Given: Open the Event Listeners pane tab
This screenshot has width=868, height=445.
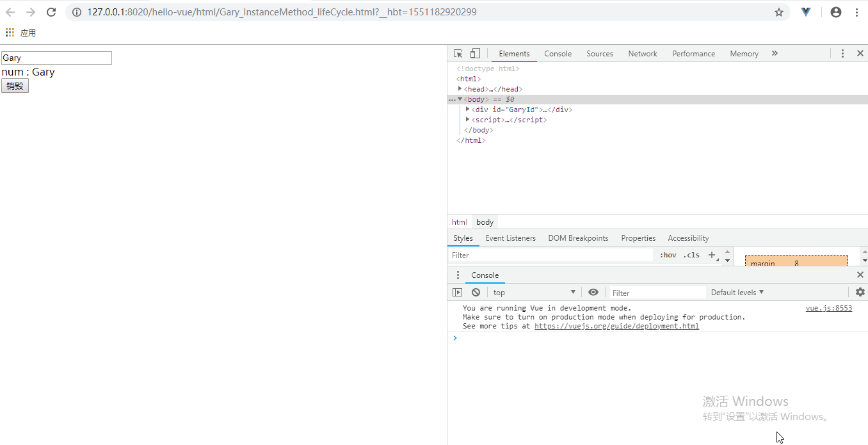Looking at the screenshot, I should pyautogui.click(x=510, y=238).
